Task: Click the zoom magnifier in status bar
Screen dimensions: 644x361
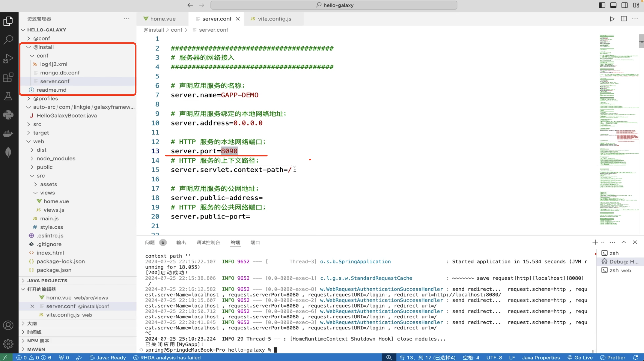Action: pyautogui.click(x=389, y=357)
